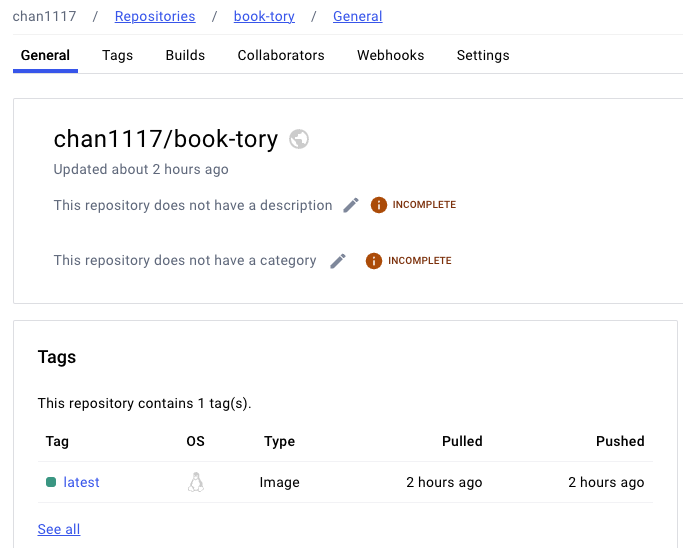Open the Webhooks tab

(x=391, y=55)
